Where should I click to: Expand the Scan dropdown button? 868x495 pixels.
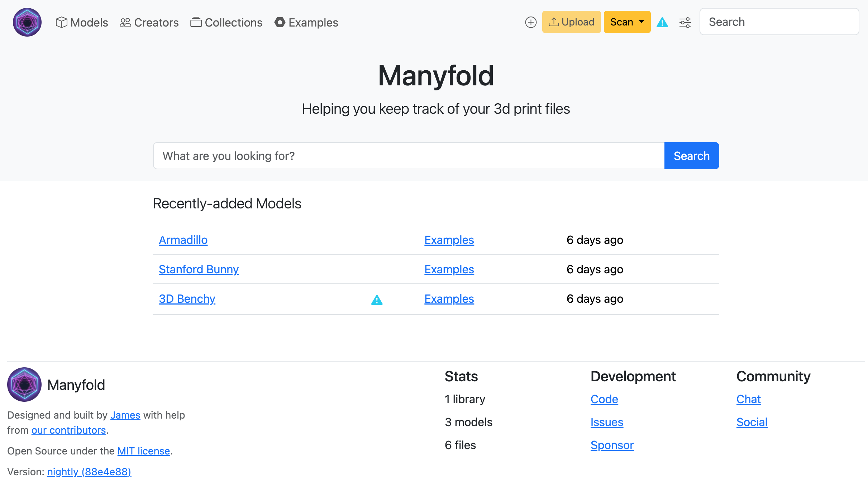click(627, 22)
